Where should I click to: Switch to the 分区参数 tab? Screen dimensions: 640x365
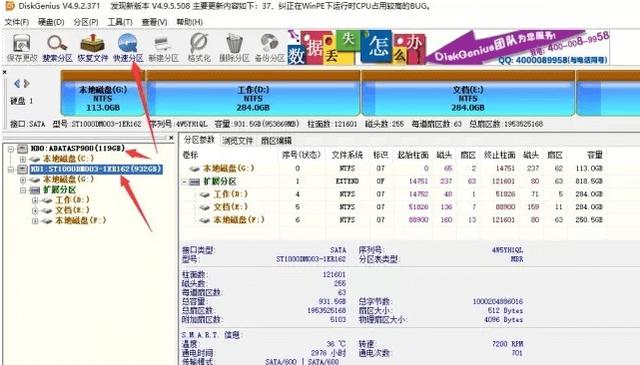[x=199, y=140]
